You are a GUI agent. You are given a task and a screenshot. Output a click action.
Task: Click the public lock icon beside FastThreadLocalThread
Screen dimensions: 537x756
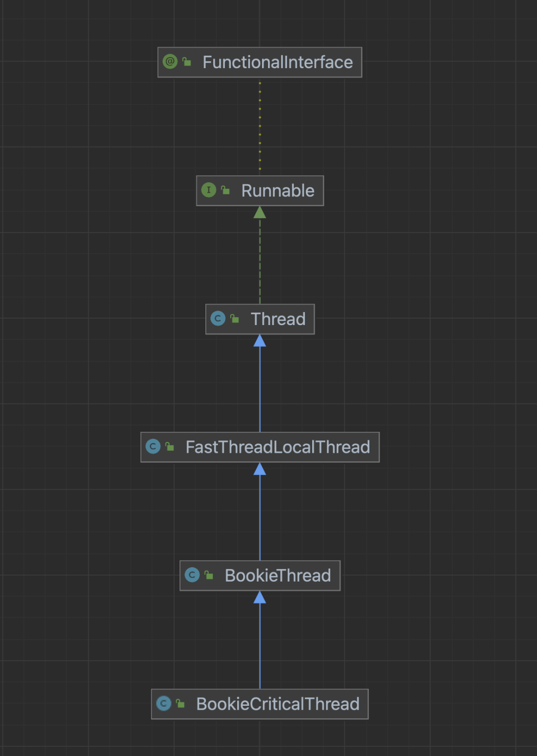pos(170,446)
